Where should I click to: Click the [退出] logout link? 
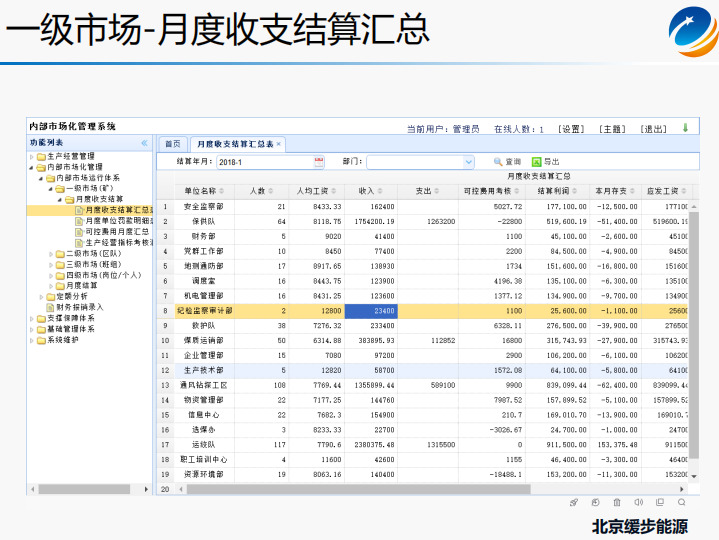pos(653,129)
